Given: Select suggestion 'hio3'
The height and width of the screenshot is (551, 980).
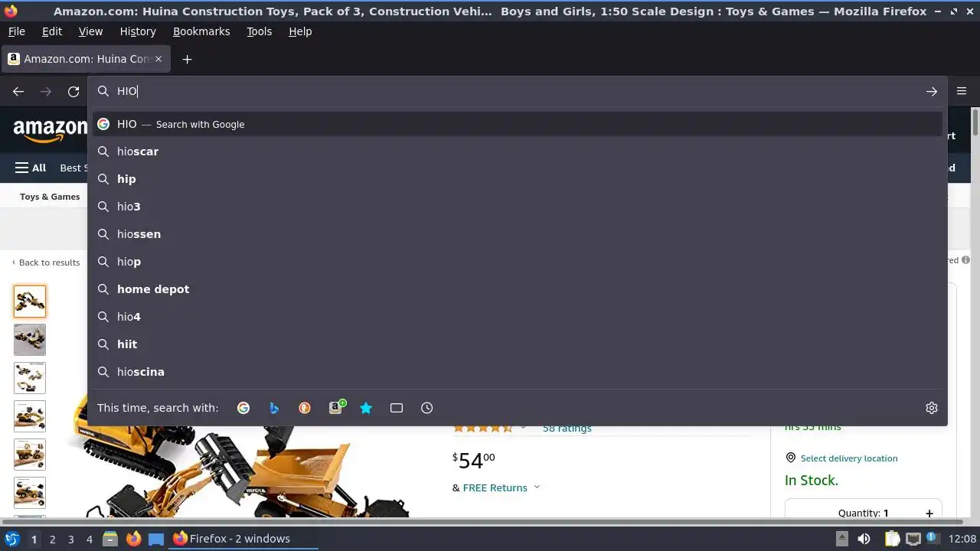Looking at the screenshot, I should point(518,207).
